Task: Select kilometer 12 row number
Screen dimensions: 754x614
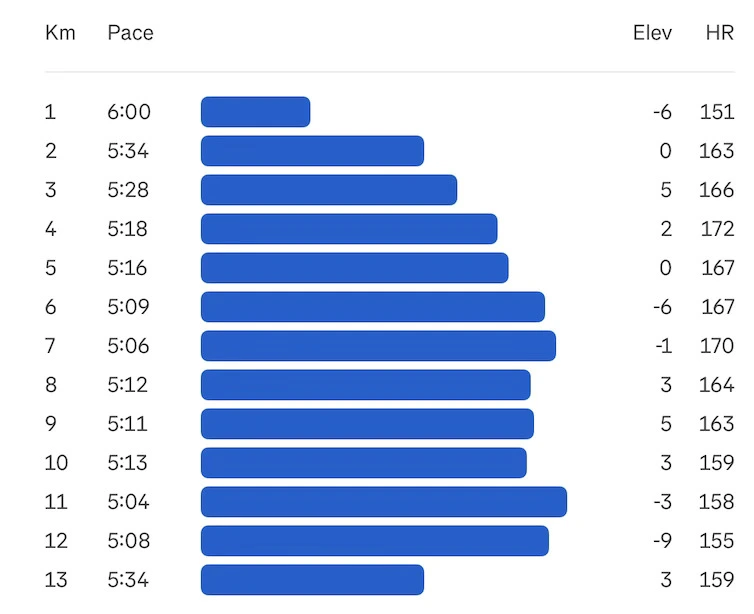Action: click(55, 541)
